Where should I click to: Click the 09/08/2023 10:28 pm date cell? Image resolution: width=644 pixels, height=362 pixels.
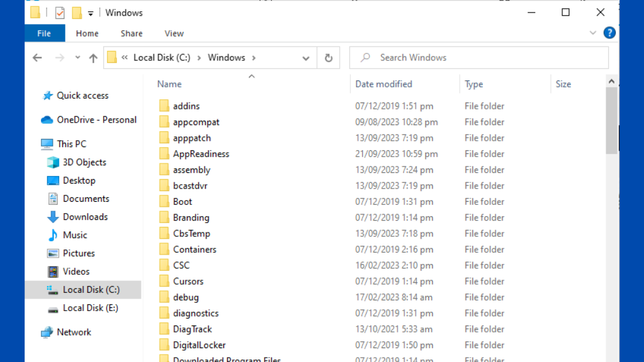(x=396, y=122)
